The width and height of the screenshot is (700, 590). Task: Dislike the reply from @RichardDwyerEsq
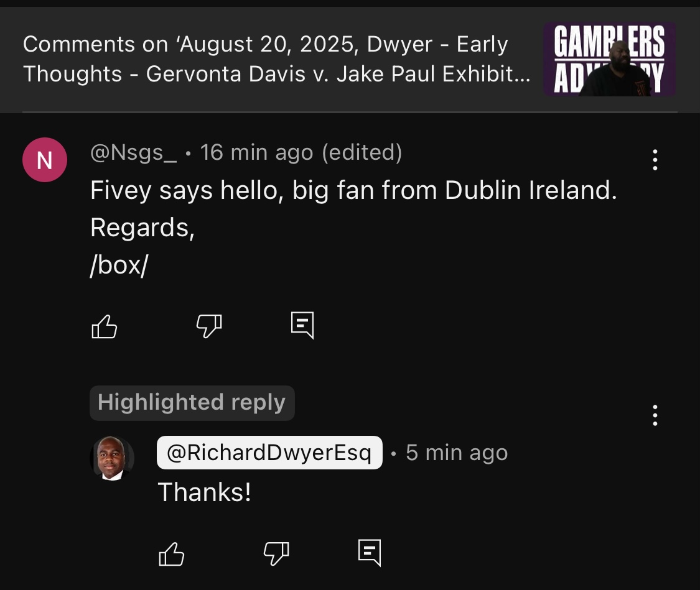[x=276, y=554]
